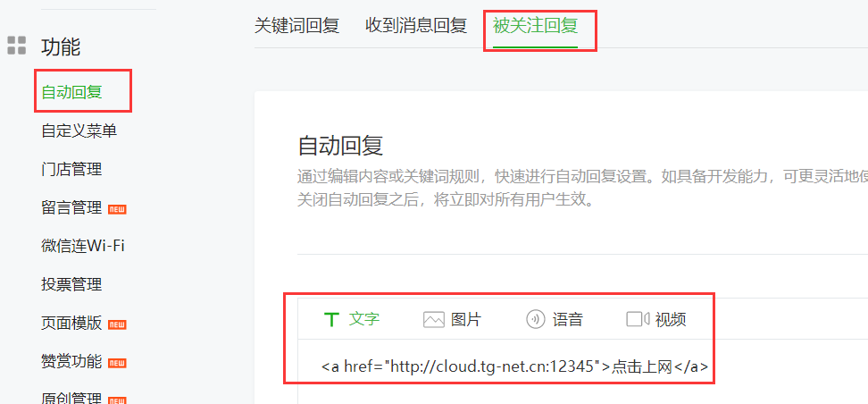Open 自动回复 in sidebar
Image resolution: width=868 pixels, height=404 pixels.
click(x=72, y=92)
